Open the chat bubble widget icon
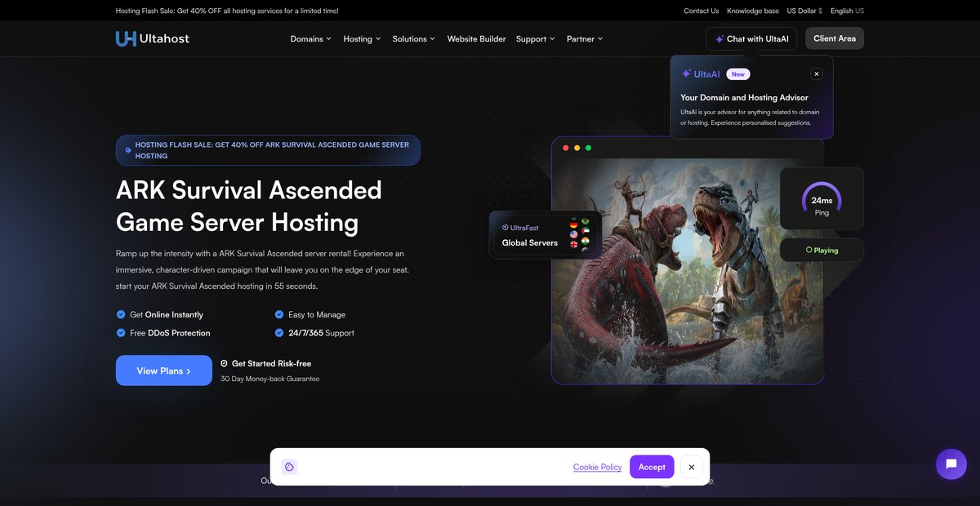Screen dimensions: 980x506 (951, 464)
